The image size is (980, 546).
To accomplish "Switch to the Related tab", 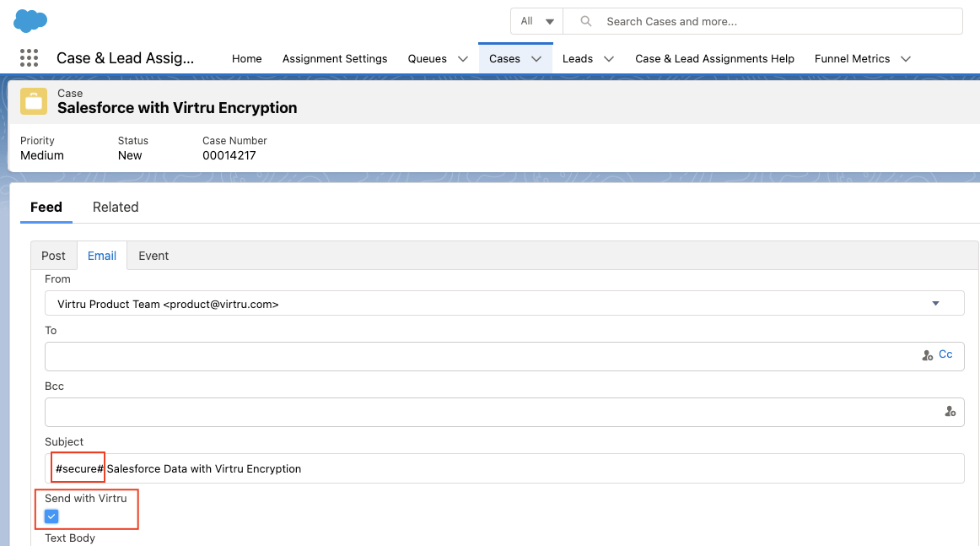I will (x=116, y=207).
